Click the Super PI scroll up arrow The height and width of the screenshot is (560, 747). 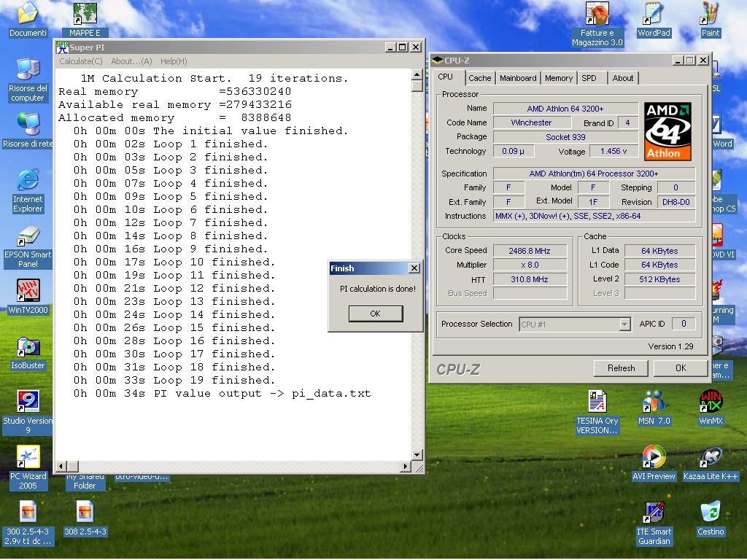tap(417, 75)
